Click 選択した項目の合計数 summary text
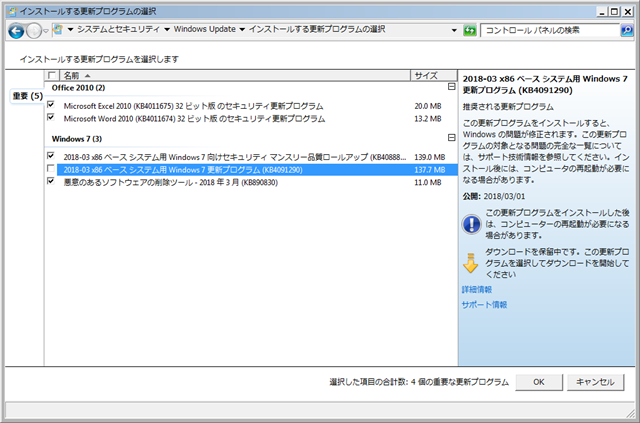 pyautogui.click(x=419, y=382)
